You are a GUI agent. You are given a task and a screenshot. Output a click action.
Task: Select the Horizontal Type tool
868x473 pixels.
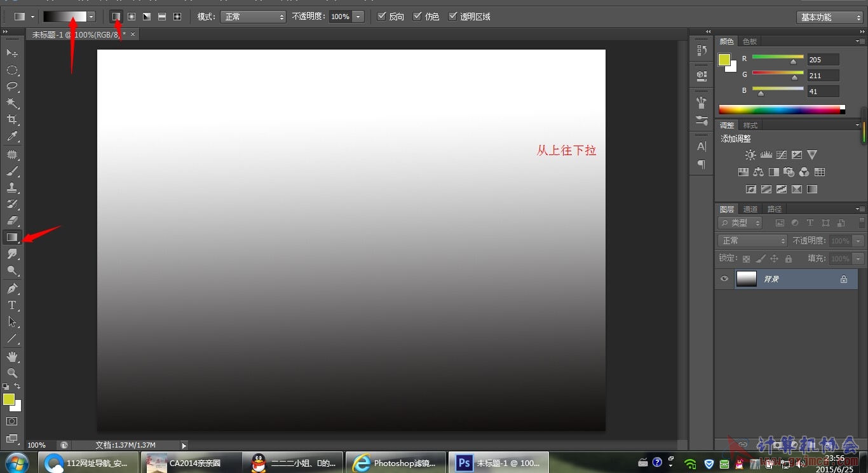[x=11, y=305]
